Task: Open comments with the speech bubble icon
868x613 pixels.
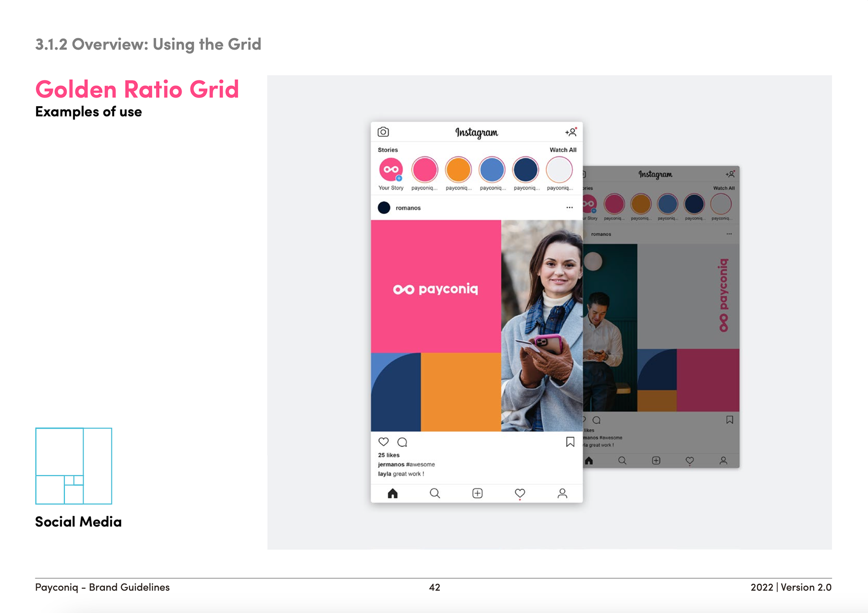Action: pos(402,442)
